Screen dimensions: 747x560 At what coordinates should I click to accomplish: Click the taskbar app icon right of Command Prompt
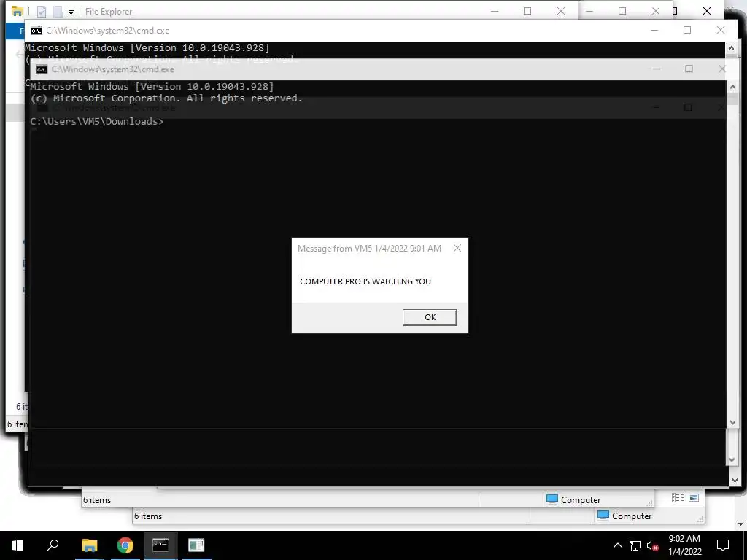196,545
